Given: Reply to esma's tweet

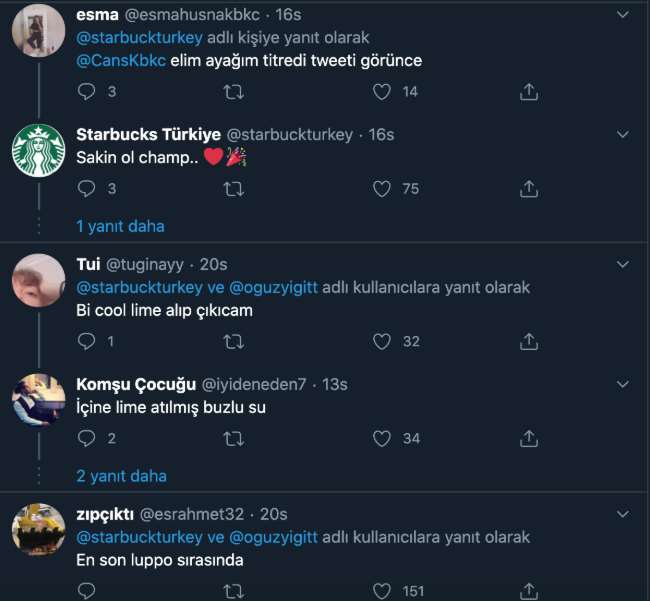Looking at the screenshot, I should (86, 92).
